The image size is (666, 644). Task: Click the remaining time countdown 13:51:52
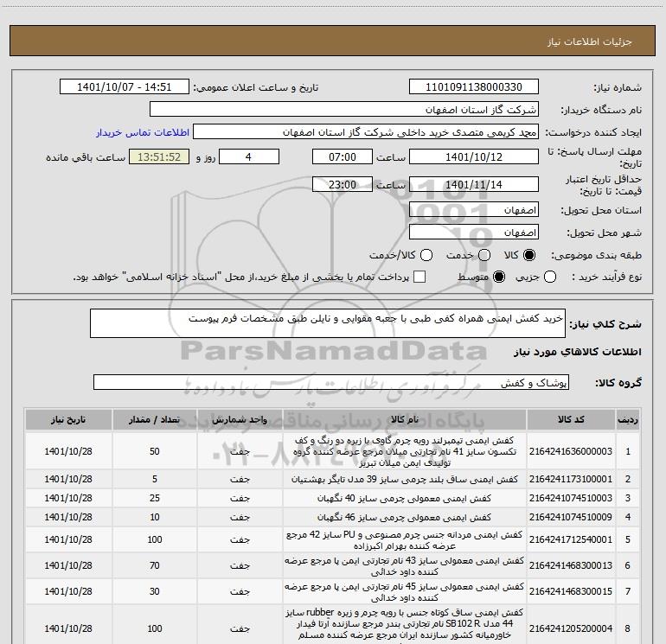(159, 156)
